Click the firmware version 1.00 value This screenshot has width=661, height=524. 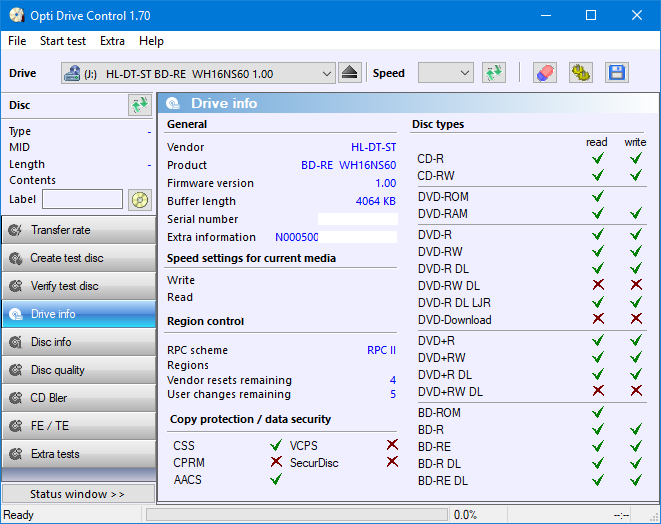(x=386, y=183)
